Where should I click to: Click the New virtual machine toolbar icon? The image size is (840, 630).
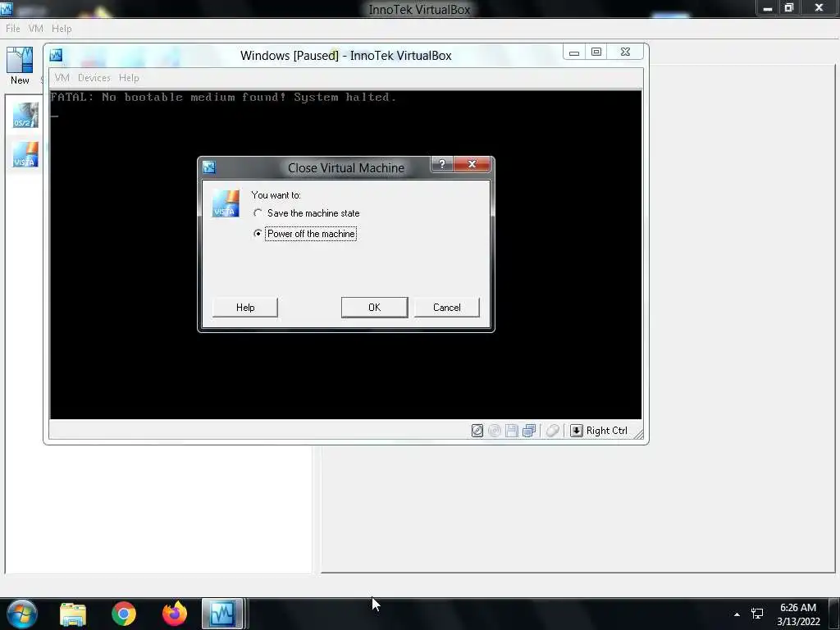(x=20, y=66)
